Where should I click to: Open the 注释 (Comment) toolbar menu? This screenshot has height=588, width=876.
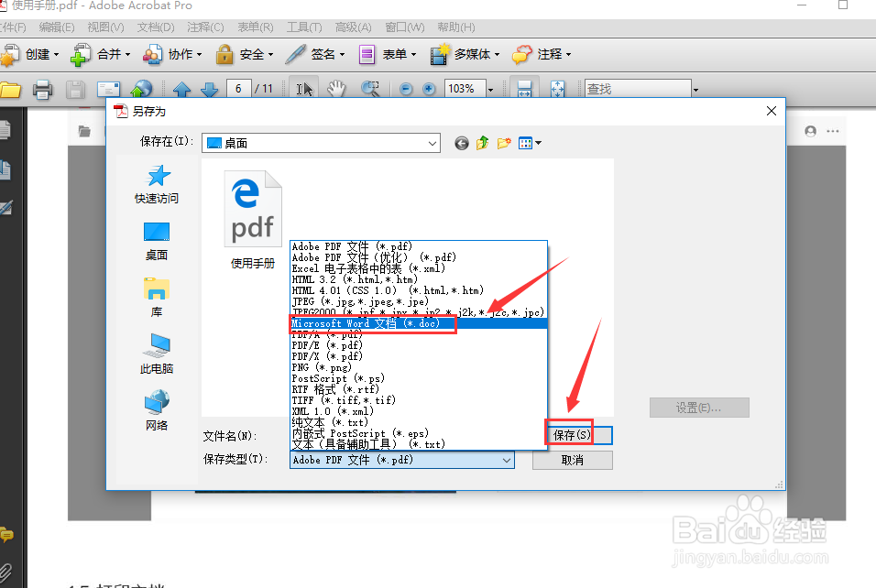(542, 55)
